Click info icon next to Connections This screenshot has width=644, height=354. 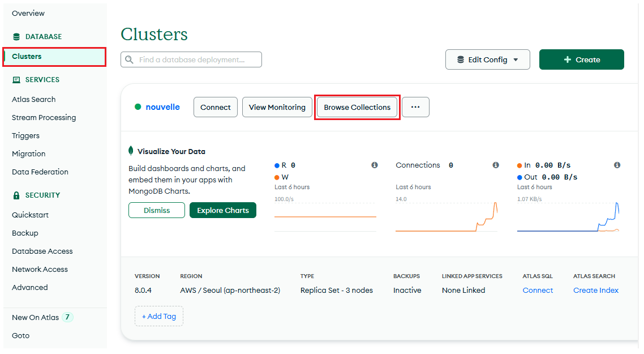pyautogui.click(x=496, y=165)
